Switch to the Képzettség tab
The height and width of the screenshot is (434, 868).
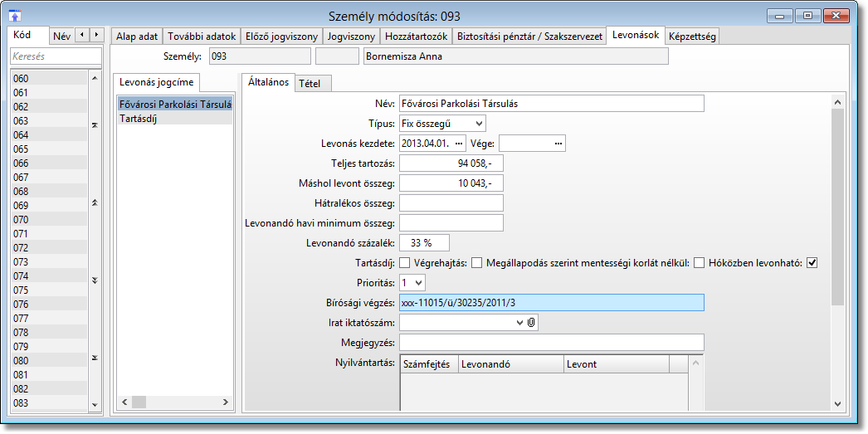[x=692, y=37]
